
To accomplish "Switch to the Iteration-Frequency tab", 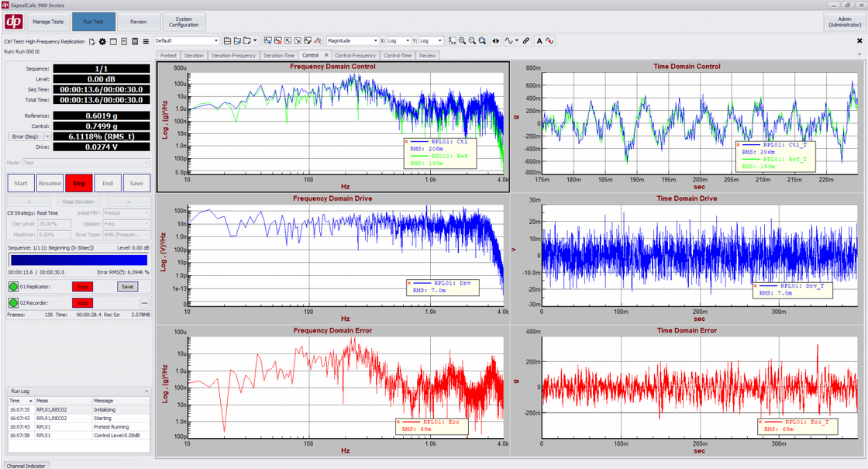I will (233, 56).
